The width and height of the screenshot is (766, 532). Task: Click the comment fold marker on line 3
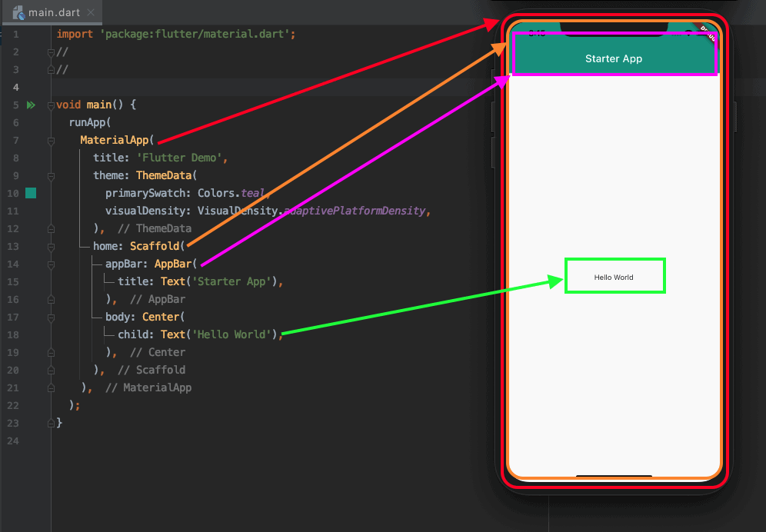[51, 70]
